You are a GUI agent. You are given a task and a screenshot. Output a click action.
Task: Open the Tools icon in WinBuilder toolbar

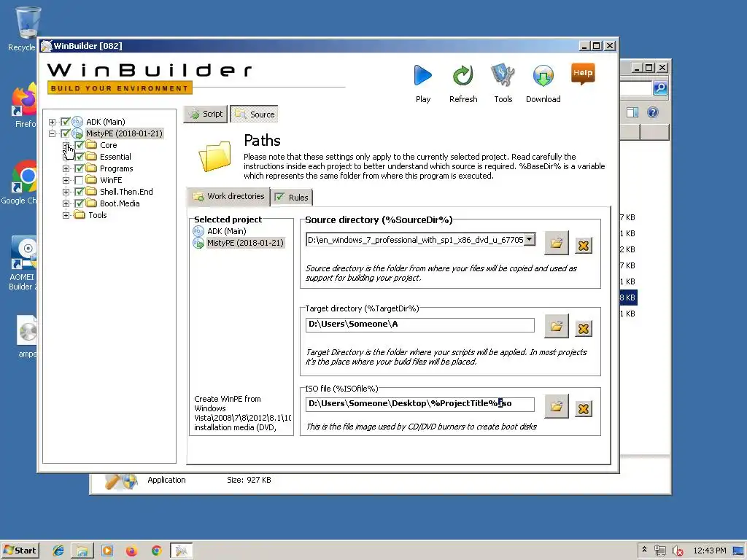pyautogui.click(x=503, y=75)
